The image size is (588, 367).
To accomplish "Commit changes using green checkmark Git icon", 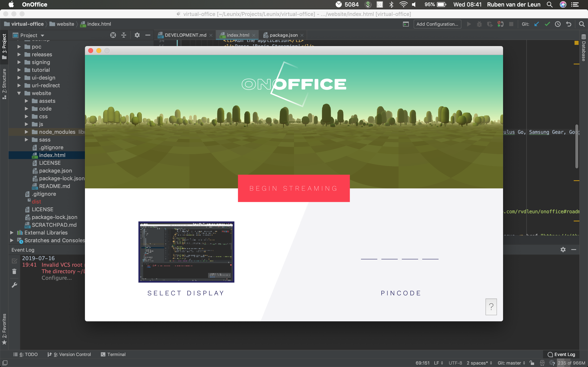I will [x=547, y=24].
